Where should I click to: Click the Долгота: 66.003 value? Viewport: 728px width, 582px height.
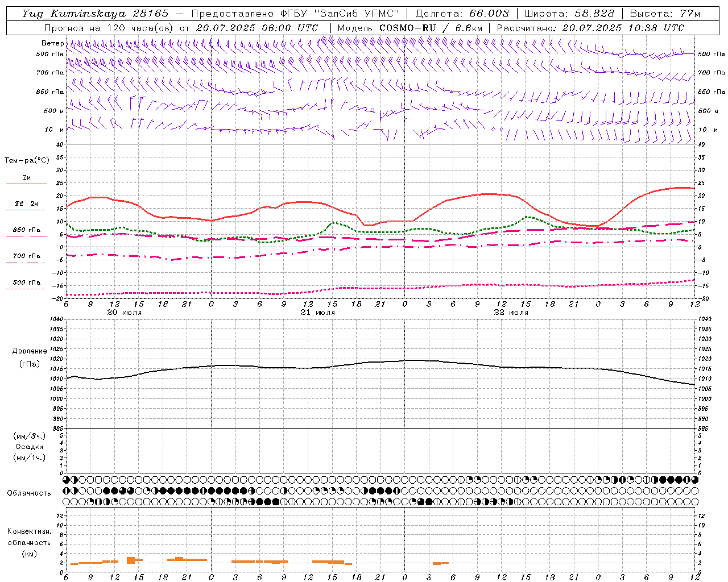click(462, 14)
